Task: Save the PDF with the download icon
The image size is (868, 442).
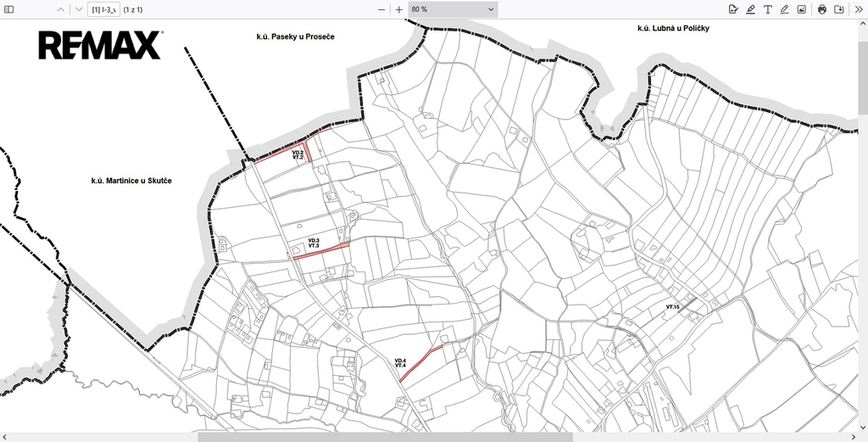Action: [x=838, y=9]
